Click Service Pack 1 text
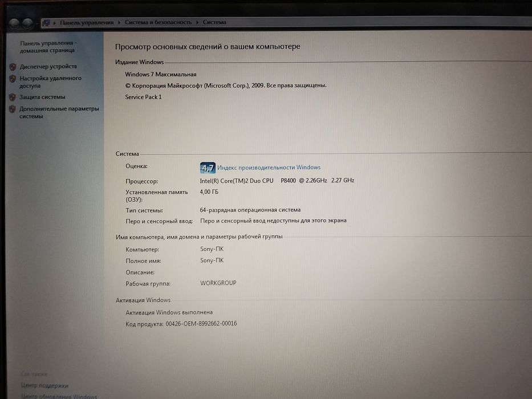The height and width of the screenshot is (399, 532). tap(143, 97)
